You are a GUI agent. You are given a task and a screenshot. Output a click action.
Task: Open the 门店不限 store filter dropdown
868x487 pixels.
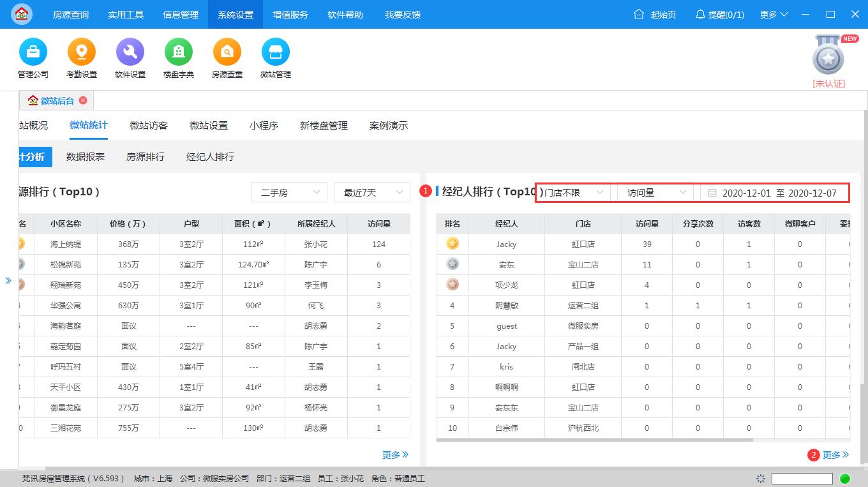[x=574, y=191]
